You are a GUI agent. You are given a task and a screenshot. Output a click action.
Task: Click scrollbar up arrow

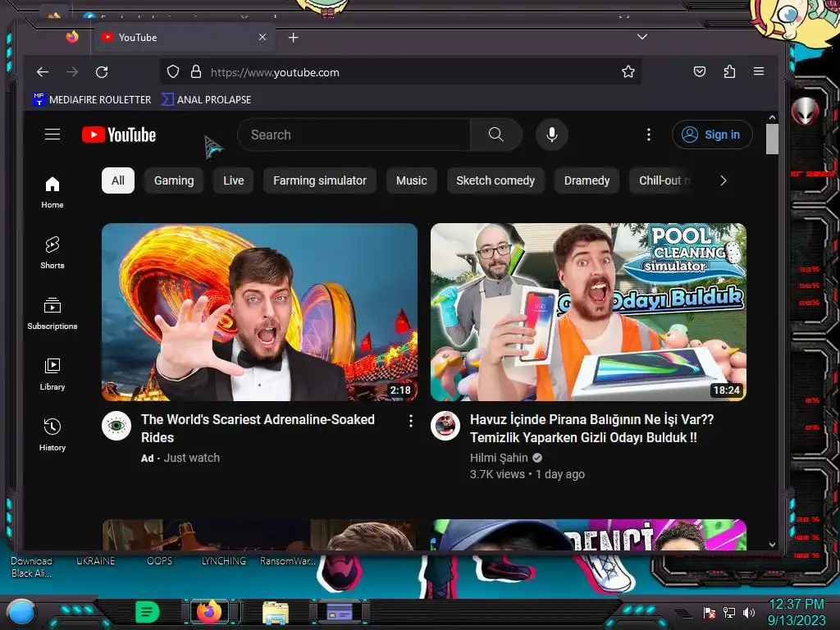pyautogui.click(x=772, y=117)
